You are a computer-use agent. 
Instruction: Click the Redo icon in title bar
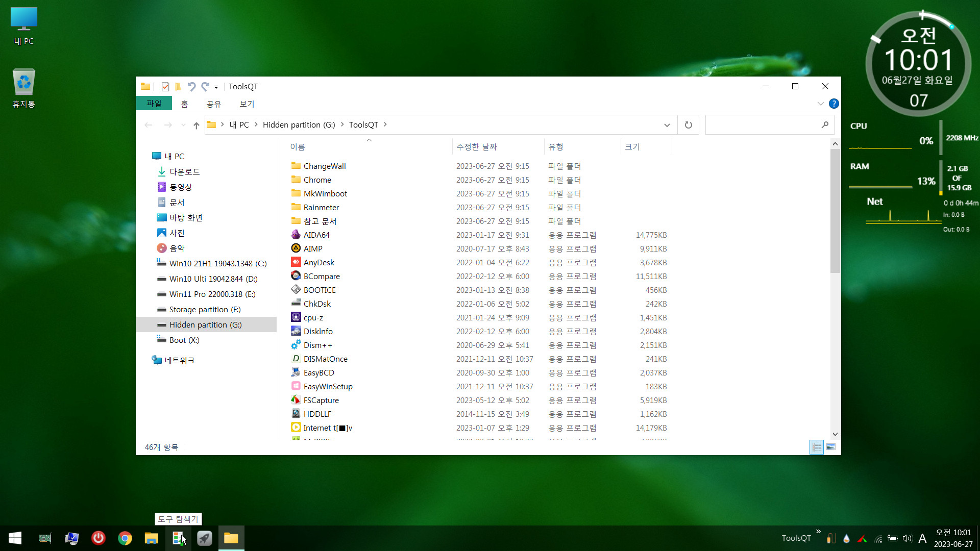tap(205, 87)
